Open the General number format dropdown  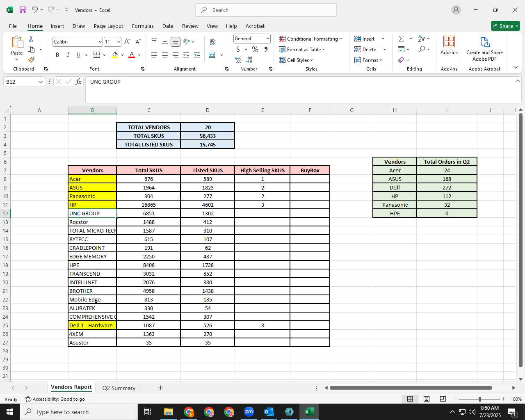coord(268,39)
